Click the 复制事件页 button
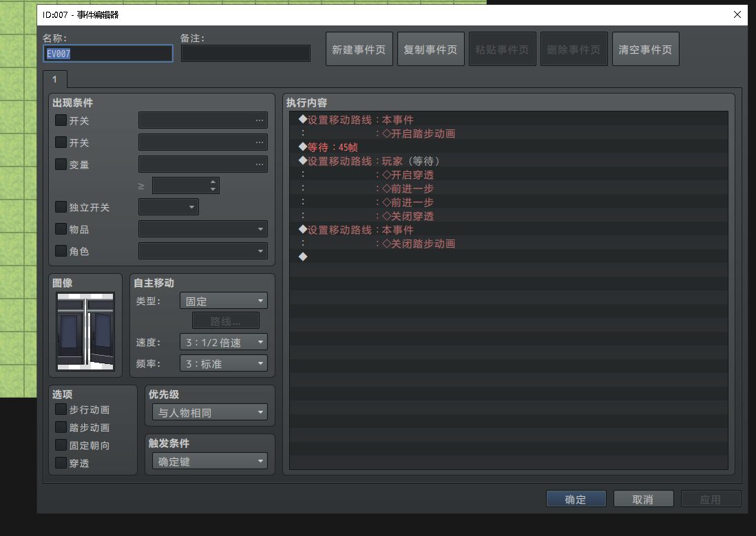The height and width of the screenshot is (536, 756). click(x=431, y=49)
